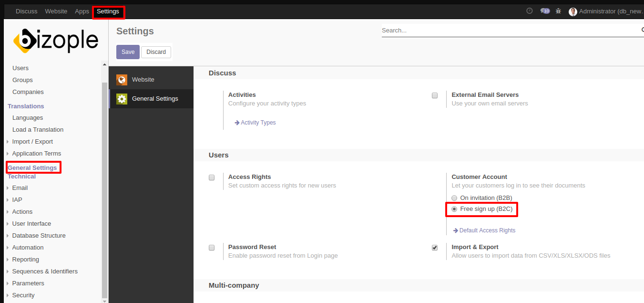Select the Free sign up (B2C) radio
644x303 pixels.
tap(454, 209)
